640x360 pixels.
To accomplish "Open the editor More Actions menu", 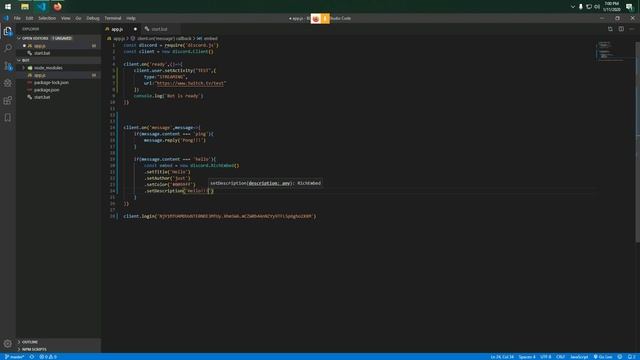I will tap(631, 29).
